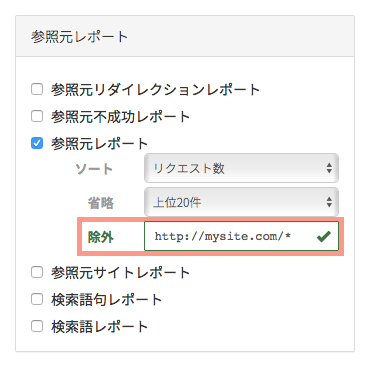Click the ソート field label

(x=94, y=169)
